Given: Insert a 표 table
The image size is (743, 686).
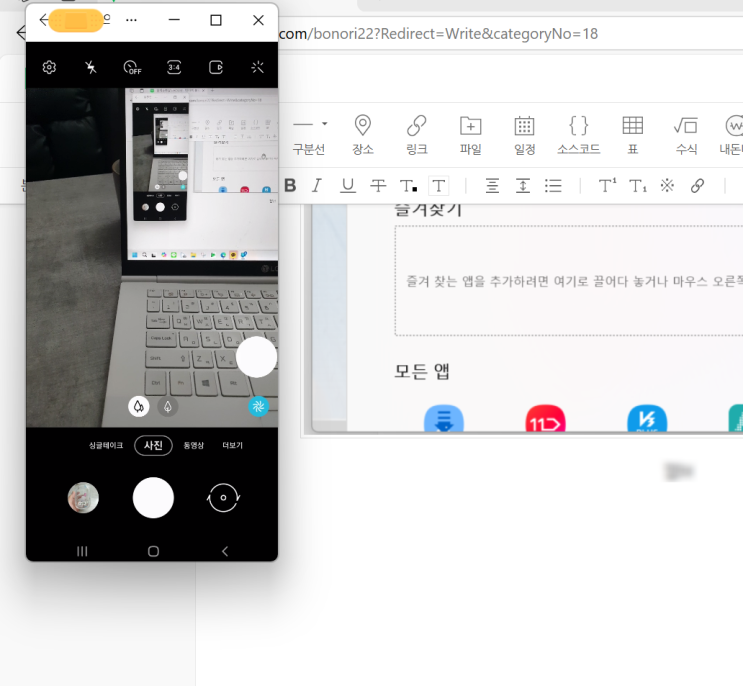Looking at the screenshot, I should point(633,135).
